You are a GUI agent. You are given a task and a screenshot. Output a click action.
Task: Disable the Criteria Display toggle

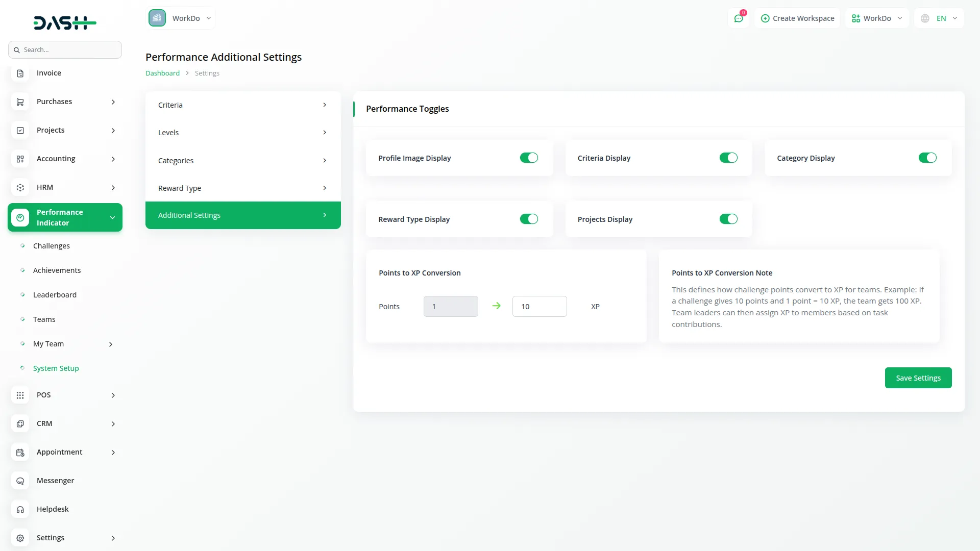point(728,158)
